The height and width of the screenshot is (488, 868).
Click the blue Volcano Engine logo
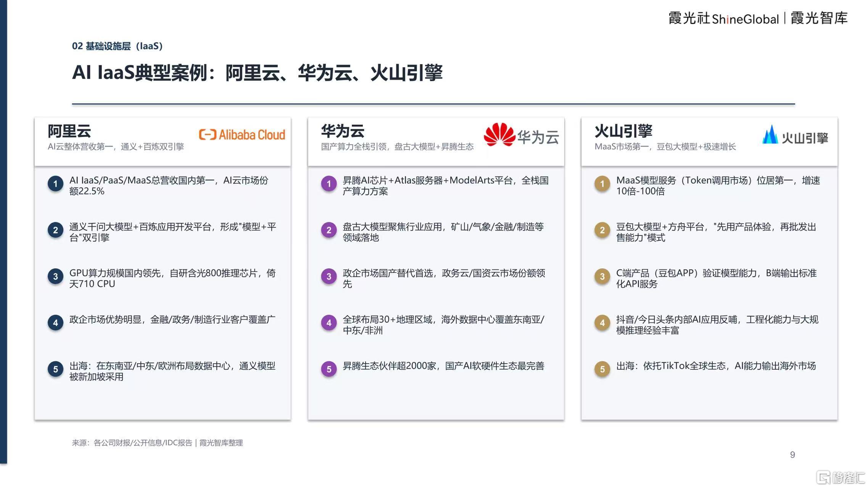click(x=795, y=135)
